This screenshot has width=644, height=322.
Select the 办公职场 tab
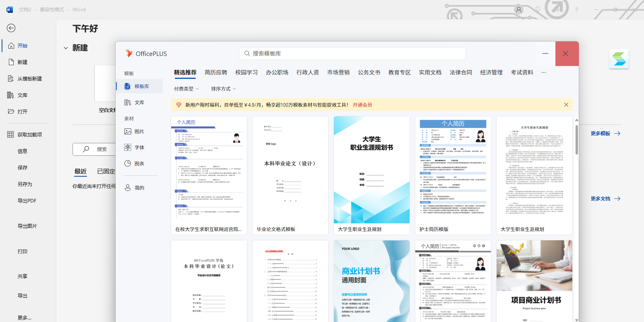pyautogui.click(x=277, y=72)
